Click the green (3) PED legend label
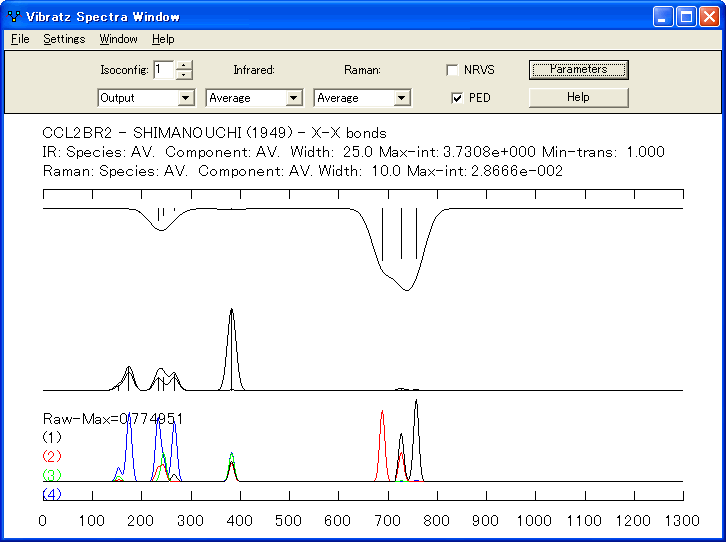 (x=52, y=475)
